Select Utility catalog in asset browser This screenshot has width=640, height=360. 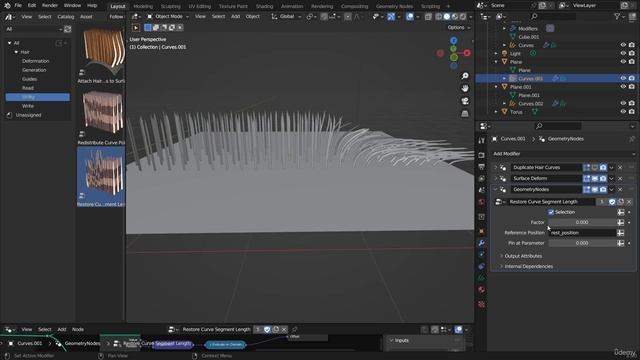point(38,97)
